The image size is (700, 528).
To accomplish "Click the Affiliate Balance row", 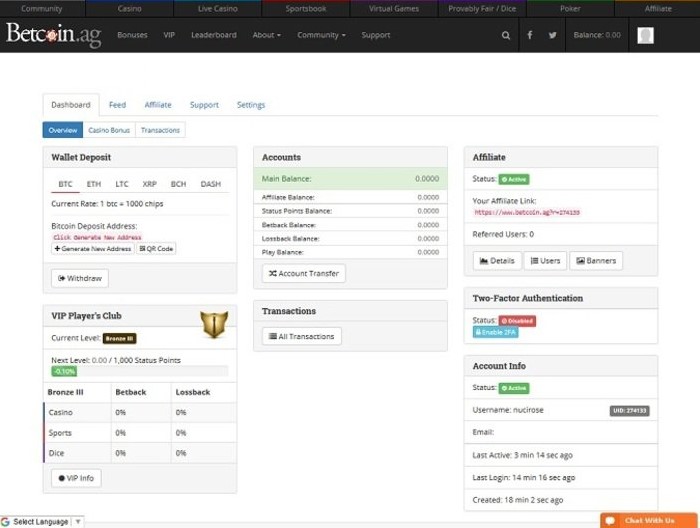I will point(350,197).
